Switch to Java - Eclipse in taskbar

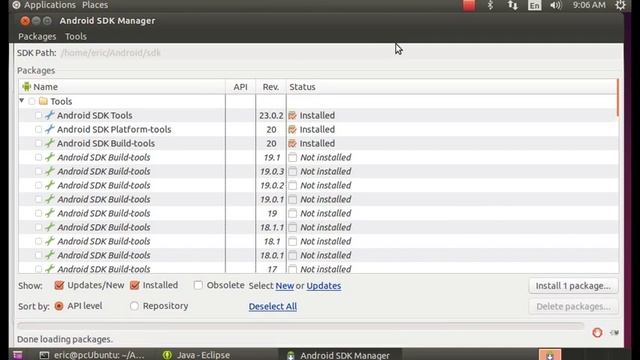tap(196, 355)
